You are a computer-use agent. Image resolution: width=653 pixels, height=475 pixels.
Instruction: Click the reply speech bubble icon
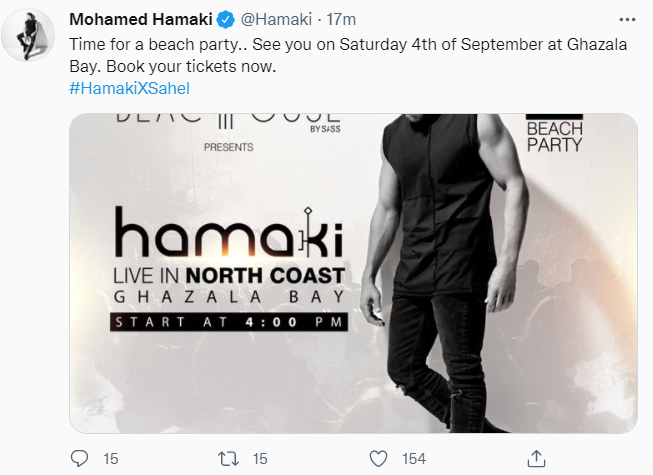[80, 458]
